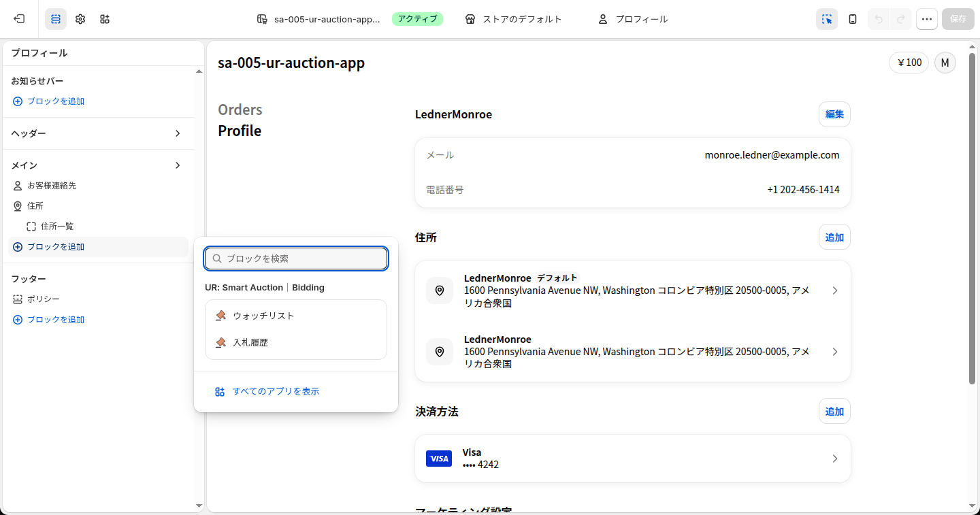This screenshot has height=515, width=980.
Task: Click the ¥100 balance pill
Action: (x=909, y=63)
